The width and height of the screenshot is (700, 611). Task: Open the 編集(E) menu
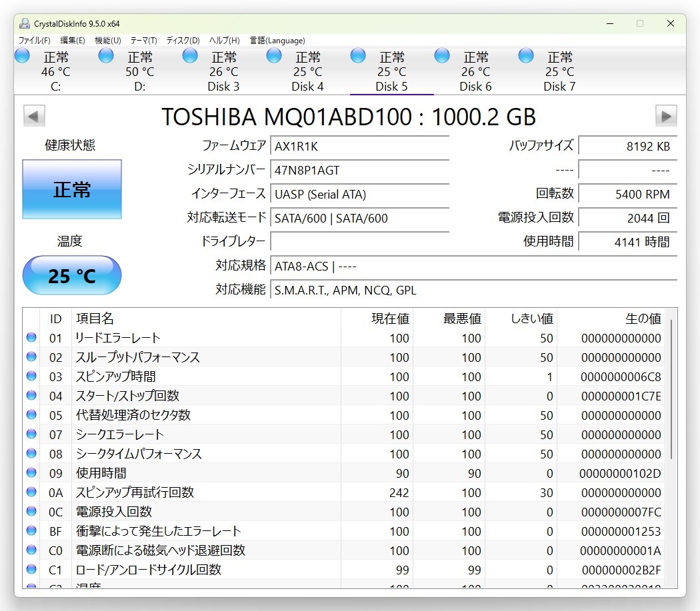72,41
